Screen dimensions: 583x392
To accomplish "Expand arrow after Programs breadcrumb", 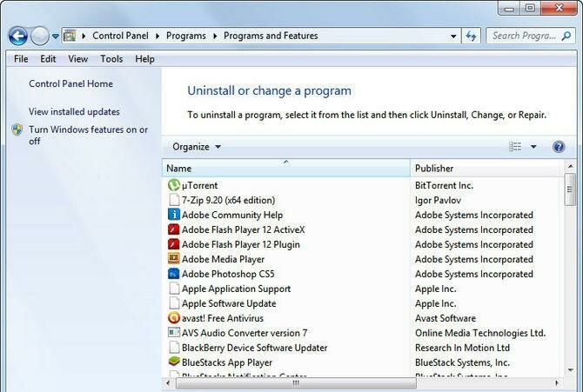I will point(215,36).
